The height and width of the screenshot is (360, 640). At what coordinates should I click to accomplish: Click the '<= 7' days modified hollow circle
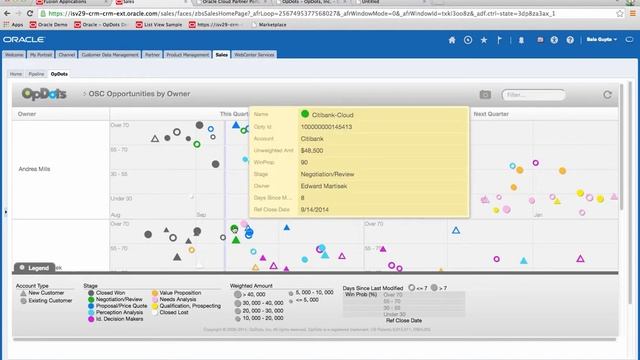(412, 288)
